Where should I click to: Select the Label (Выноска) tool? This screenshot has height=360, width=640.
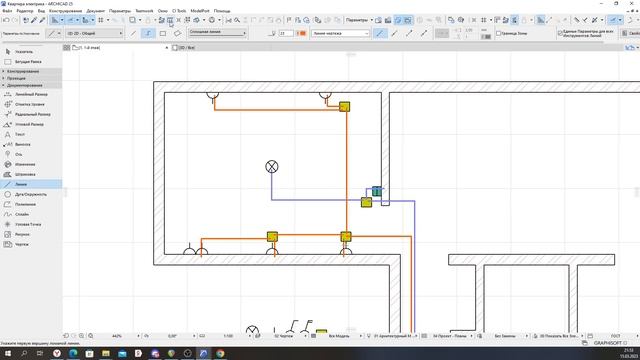click(x=31, y=144)
